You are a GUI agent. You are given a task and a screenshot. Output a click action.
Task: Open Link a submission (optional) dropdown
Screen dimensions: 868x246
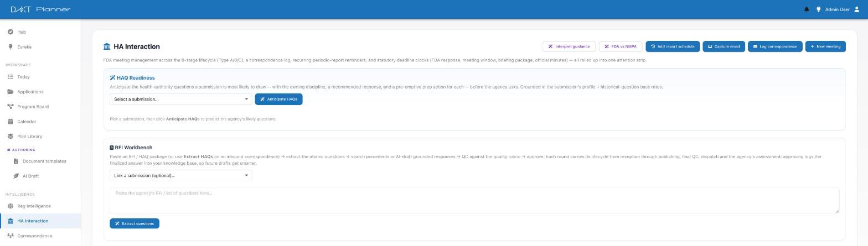click(181, 175)
